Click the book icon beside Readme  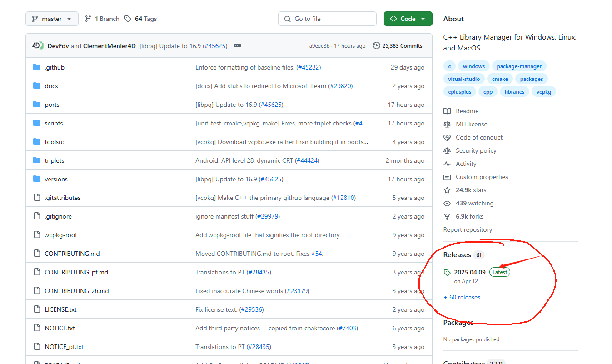pyautogui.click(x=447, y=111)
